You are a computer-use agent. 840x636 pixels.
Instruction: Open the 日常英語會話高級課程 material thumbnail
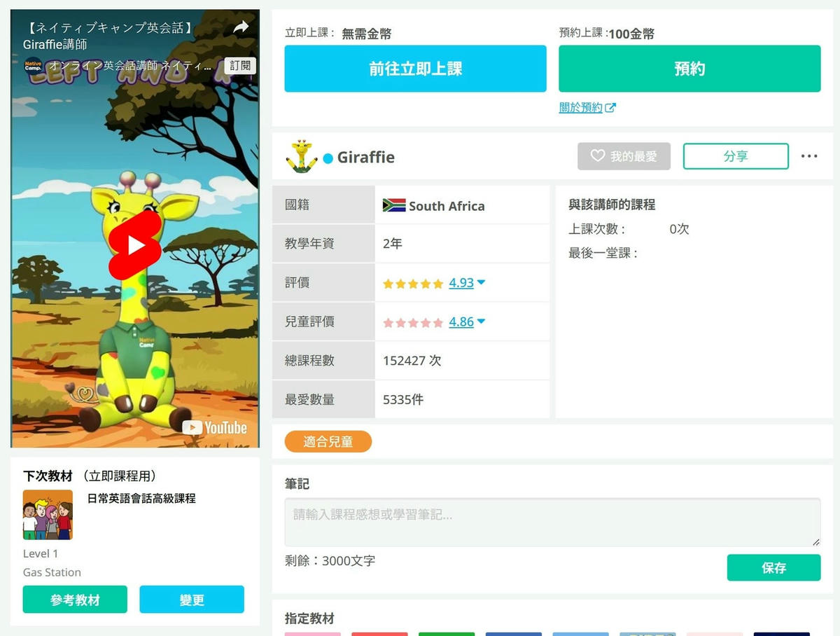[48, 515]
